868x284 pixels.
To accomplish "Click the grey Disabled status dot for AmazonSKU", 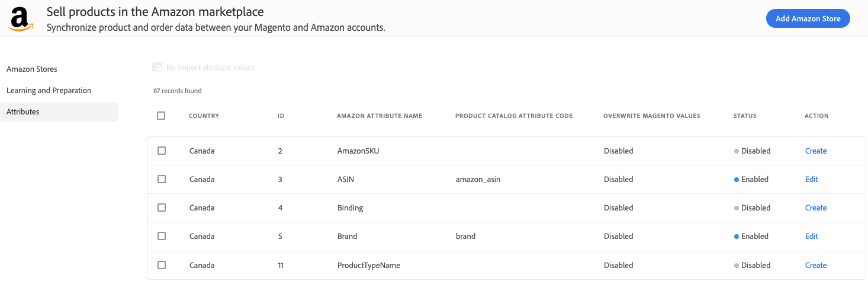I will point(737,151).
